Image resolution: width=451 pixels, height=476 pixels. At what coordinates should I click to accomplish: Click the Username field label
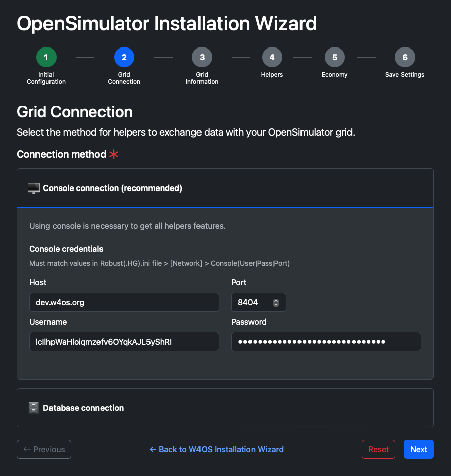pos(48,322)
